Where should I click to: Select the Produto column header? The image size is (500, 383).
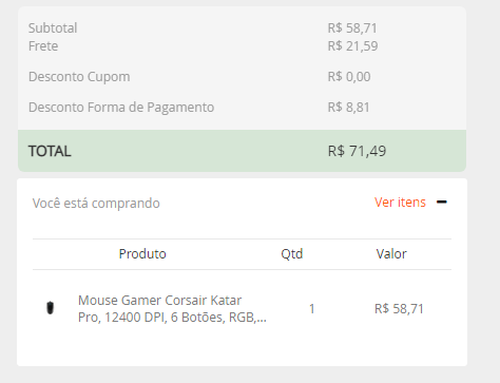click(x=142, y=254)
